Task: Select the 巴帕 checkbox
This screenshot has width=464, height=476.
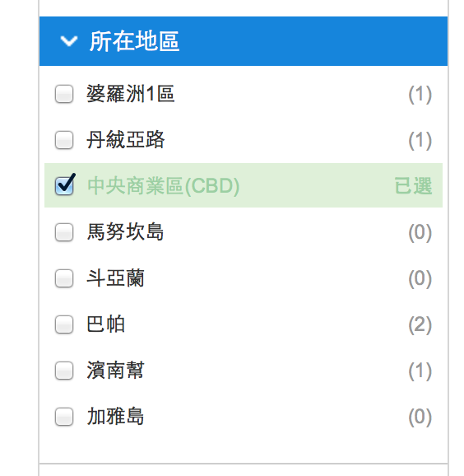Action: [64, 324]
